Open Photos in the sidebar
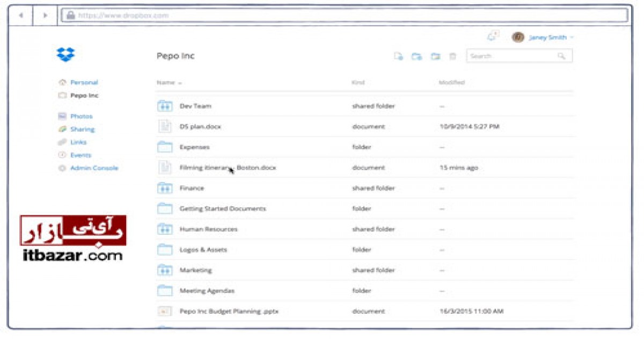This screenshot has height=339, width=644. pyautogui.click(x=81, y=116)
